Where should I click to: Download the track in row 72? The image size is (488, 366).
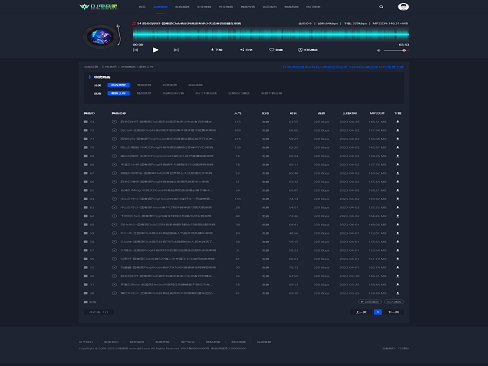click(x=397, y=130)
